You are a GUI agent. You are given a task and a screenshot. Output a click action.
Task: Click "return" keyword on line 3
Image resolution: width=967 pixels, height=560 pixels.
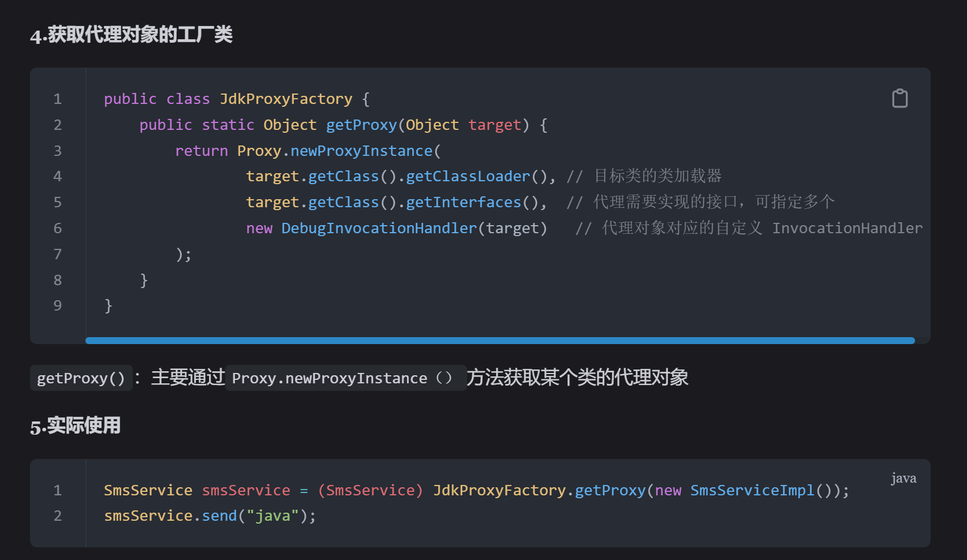201,151
